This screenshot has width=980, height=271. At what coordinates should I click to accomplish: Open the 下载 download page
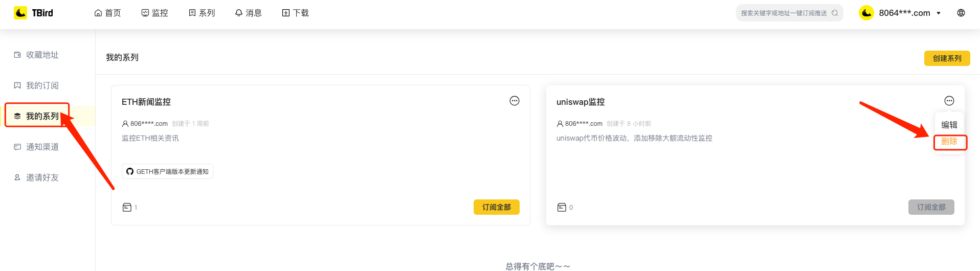296,13
